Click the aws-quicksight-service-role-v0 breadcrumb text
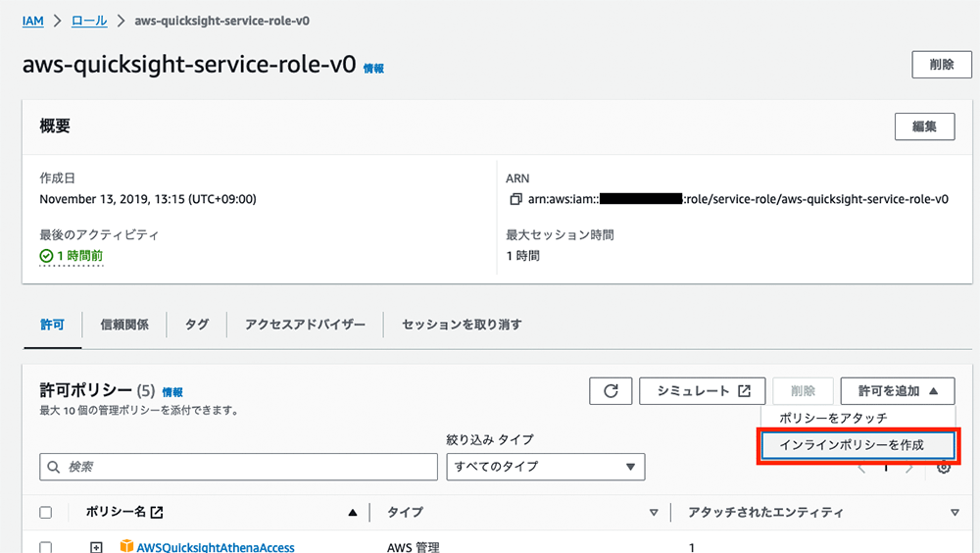Image resolution: width=980 pixels, height=553 pixels. [221, 21]
